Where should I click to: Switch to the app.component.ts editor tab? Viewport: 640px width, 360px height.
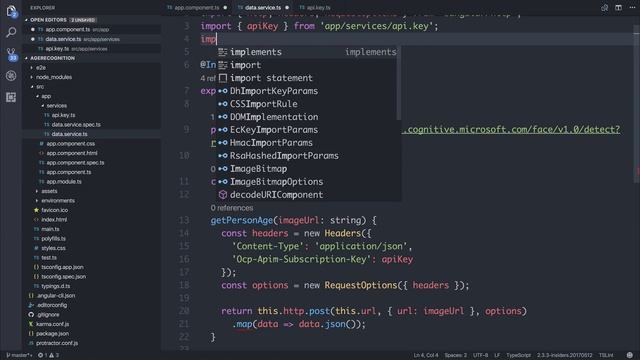[198, 8]
